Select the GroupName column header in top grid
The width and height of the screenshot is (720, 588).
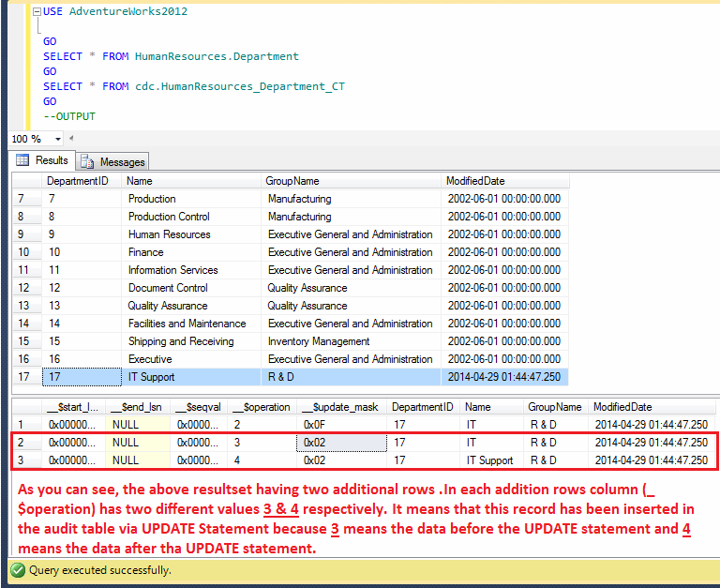(x=293, y=181)
